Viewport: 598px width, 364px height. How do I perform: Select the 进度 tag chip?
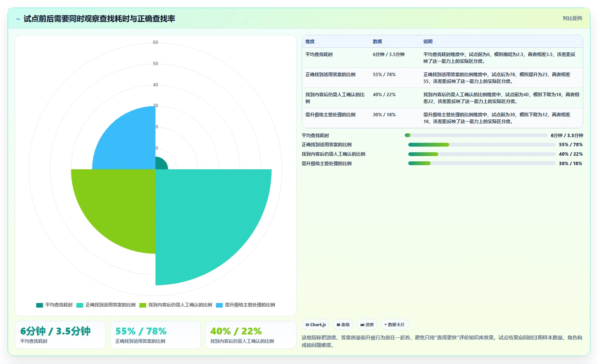367,325
